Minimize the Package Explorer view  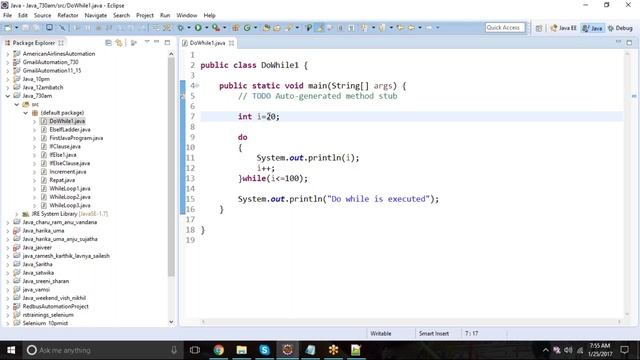(157, 42)
